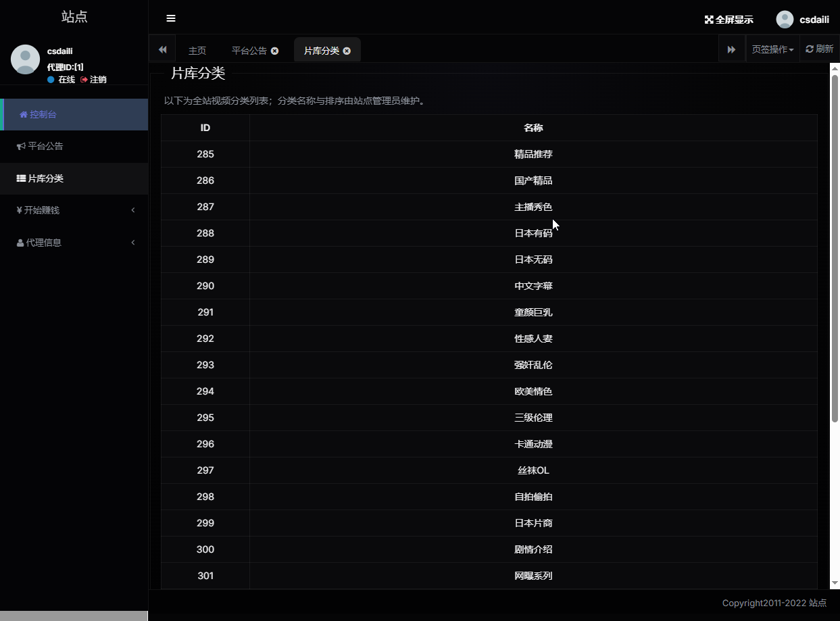Select the ID 290 cell
The height and width of the screenshot is (621, 840).
tap(205, 286)
